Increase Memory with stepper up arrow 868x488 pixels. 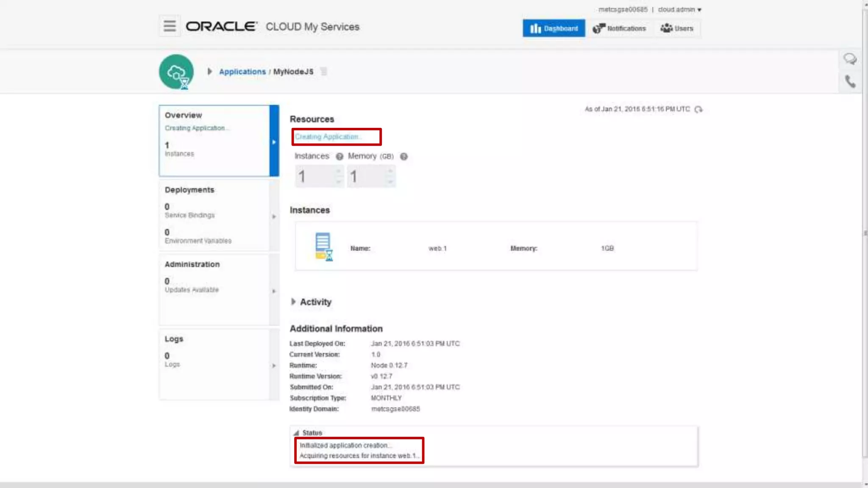tap(390, 171)
